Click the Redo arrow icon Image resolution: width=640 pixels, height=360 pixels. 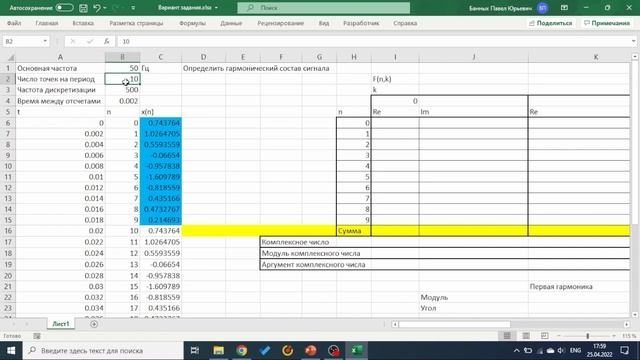tap(115, 8)
